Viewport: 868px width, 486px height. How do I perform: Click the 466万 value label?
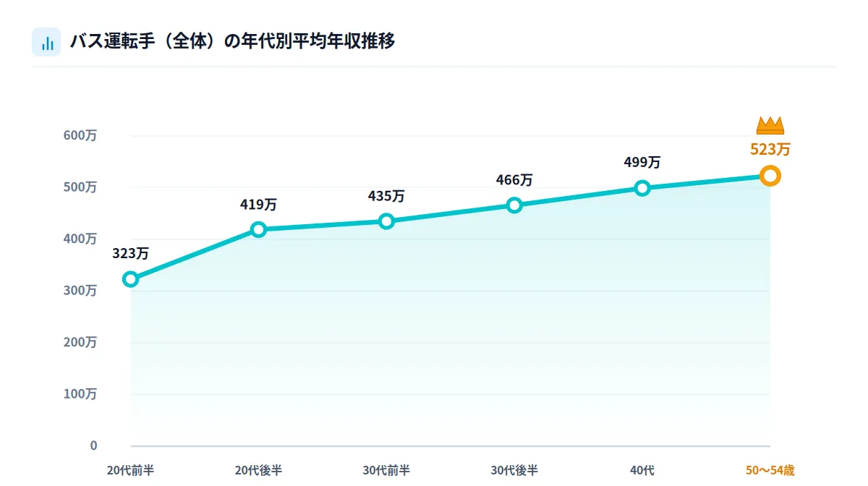tap(514, 179)
